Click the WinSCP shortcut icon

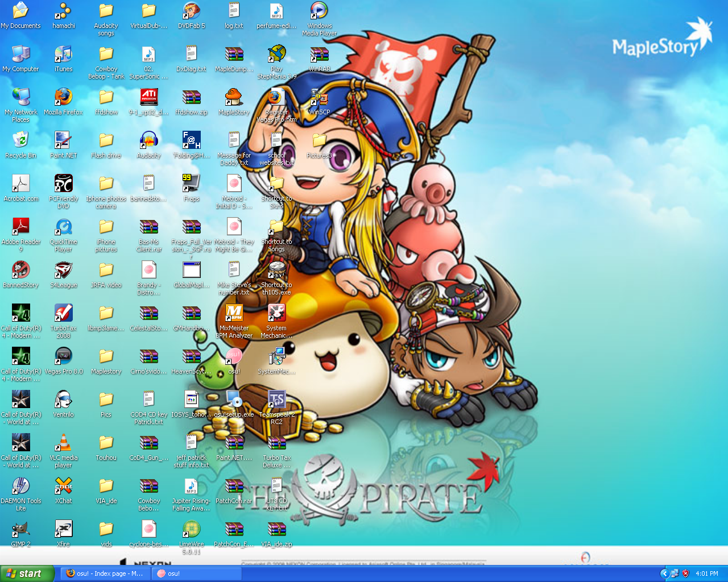point(319,97)
